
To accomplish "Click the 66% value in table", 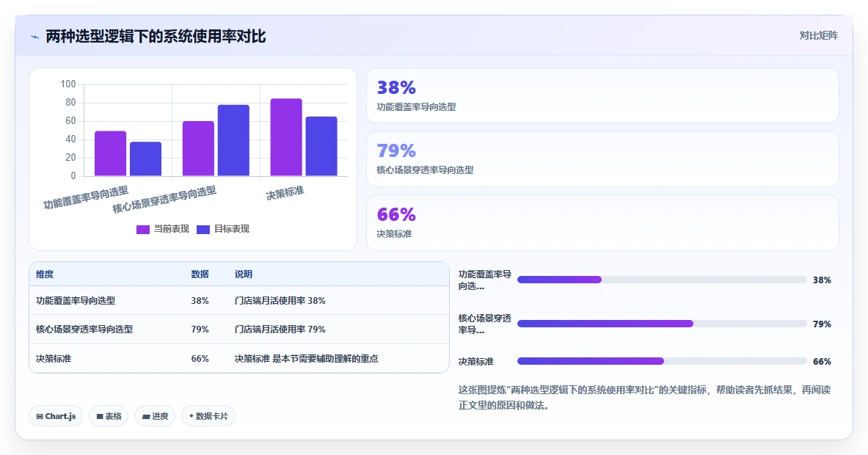I will coord(200,359).
